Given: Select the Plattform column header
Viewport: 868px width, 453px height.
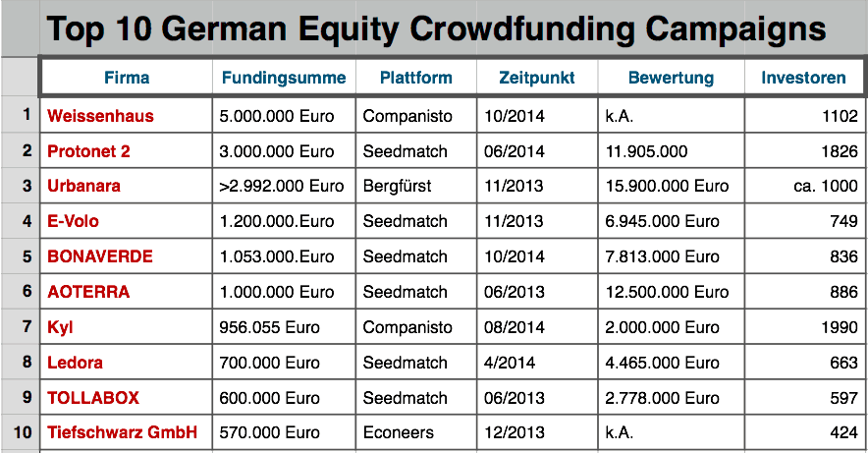Looking at the screenshot, I should [x=416, y=78].
